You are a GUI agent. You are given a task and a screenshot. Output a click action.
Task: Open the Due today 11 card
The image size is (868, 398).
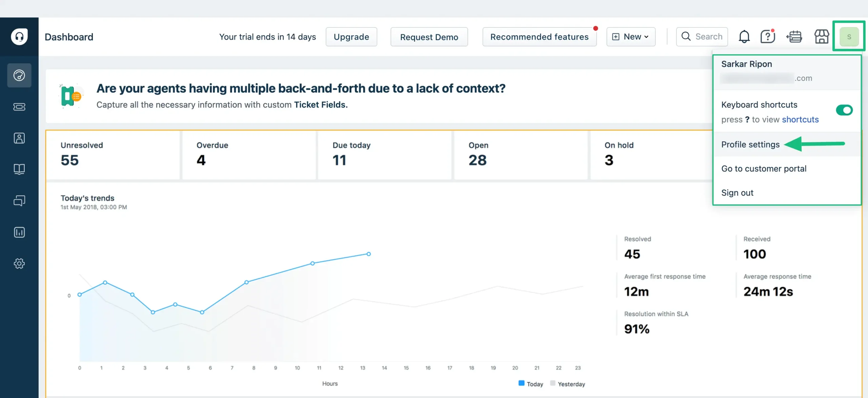(385, 155)
